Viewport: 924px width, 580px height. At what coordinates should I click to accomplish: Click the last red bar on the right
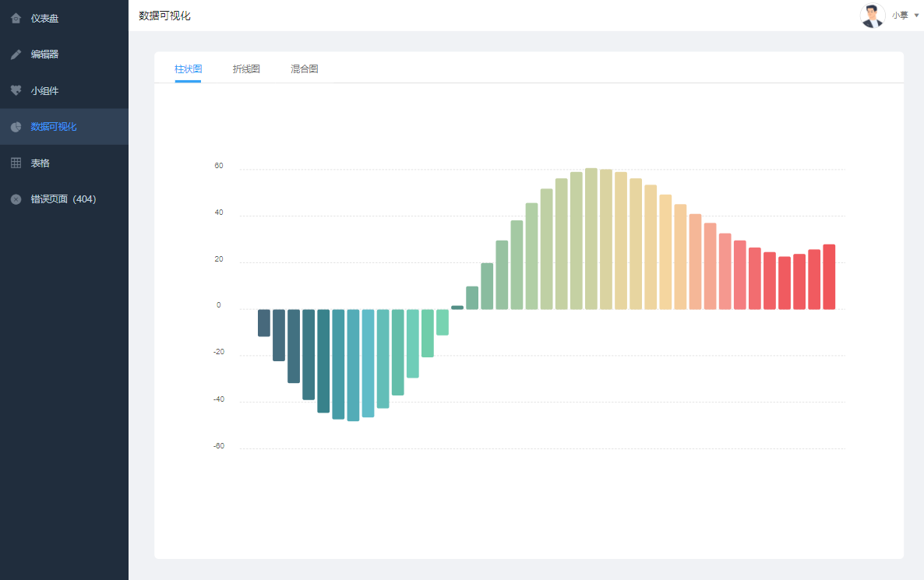(x=829, y=276)
